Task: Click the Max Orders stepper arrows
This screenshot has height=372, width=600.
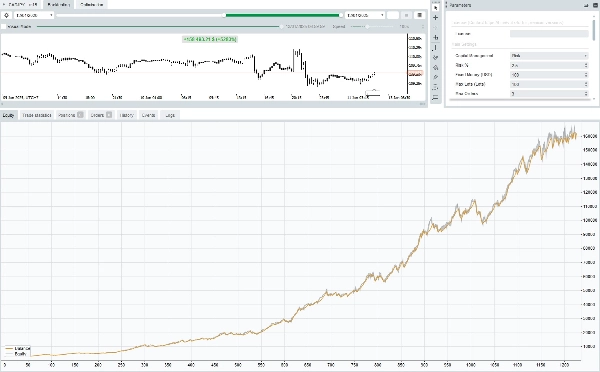Action: click(586, 93)
